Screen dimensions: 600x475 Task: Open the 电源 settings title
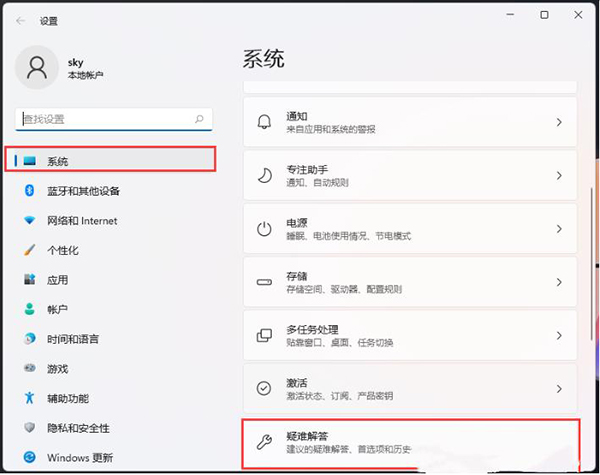(x=297, y=222)
